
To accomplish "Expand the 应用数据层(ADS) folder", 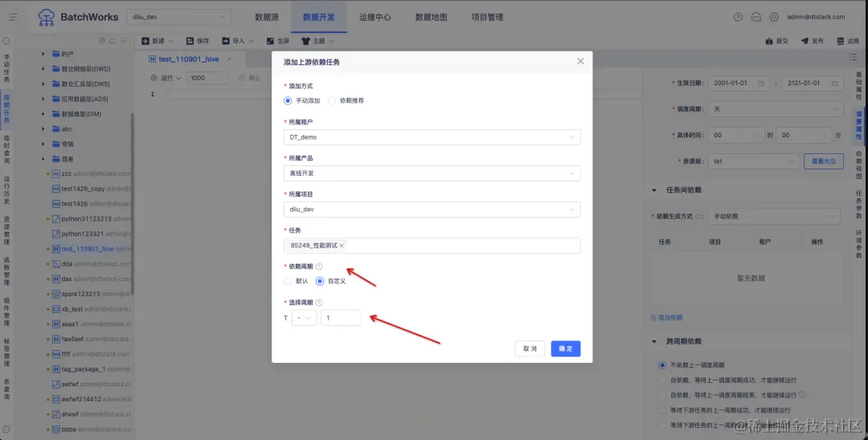I will 43,99.
